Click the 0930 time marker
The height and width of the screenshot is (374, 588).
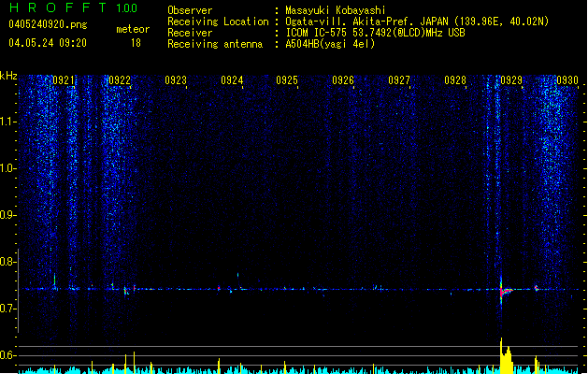(567, 80)
